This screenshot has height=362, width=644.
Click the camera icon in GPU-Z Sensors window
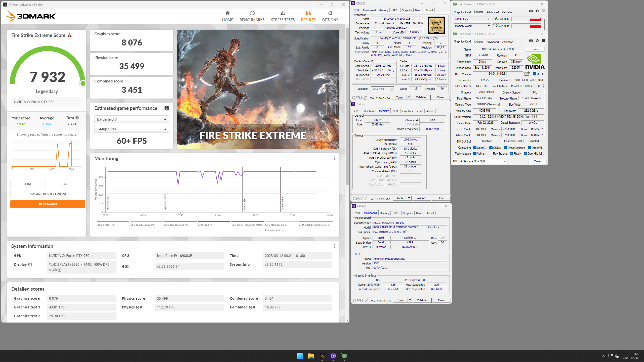tap(531, 11)
